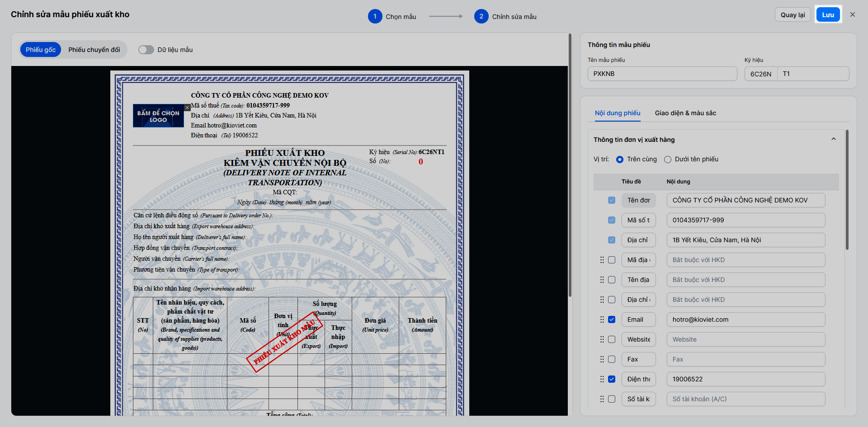Click PHIẾU XUẤT KHO title in preview

(285, 153)
